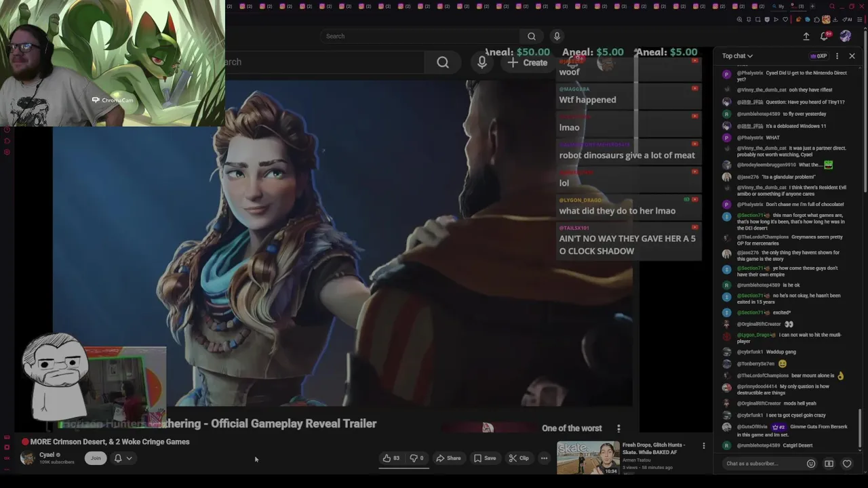Click Armen Tsatou channel name
868x488 pixels.
[637, 461]
